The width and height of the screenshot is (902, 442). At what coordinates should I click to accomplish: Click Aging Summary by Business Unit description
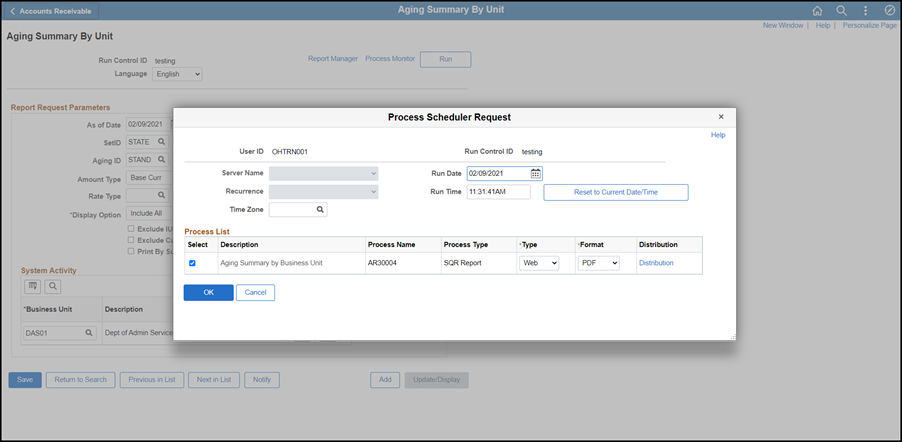pyautogui.click(x=272, y=263)
